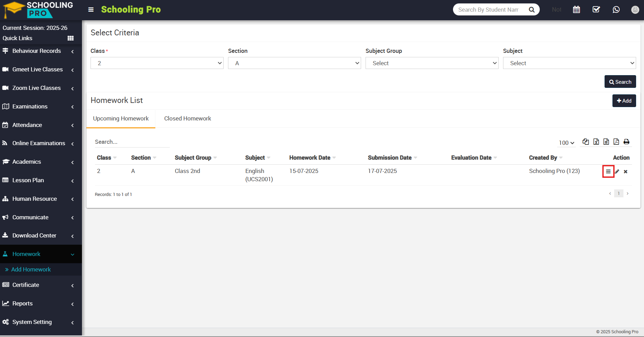The height and width of the screenshot is (337, 644).
Task: Expand the Certificate menu
Action: (41, 285)
